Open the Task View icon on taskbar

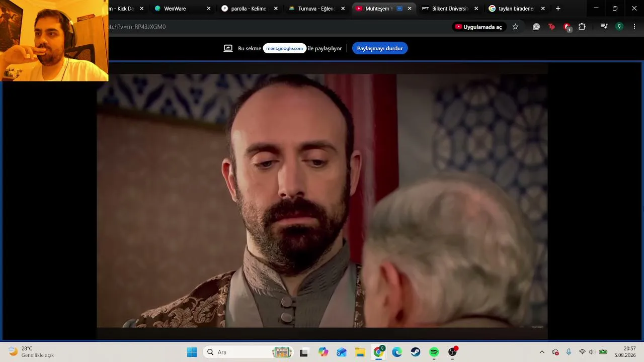pyautogui.click(x=304, y=352)
